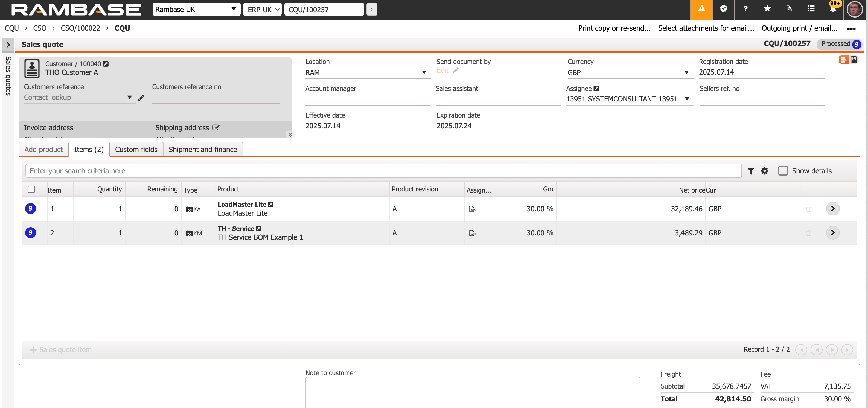Open the Custom fields tab

point(136,150)
